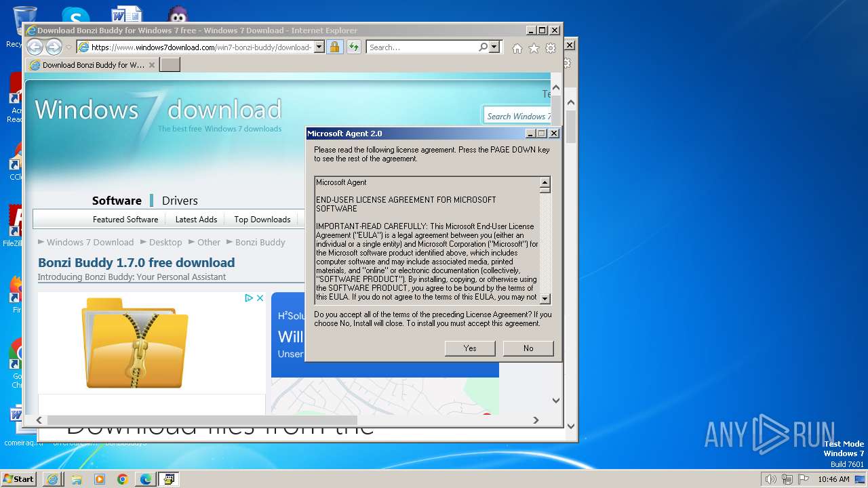This screenshot has width=868, height=488.
Task: Open Internet Explorer from the taskbar
Action: pyautogui.click(x=52, y=479)
